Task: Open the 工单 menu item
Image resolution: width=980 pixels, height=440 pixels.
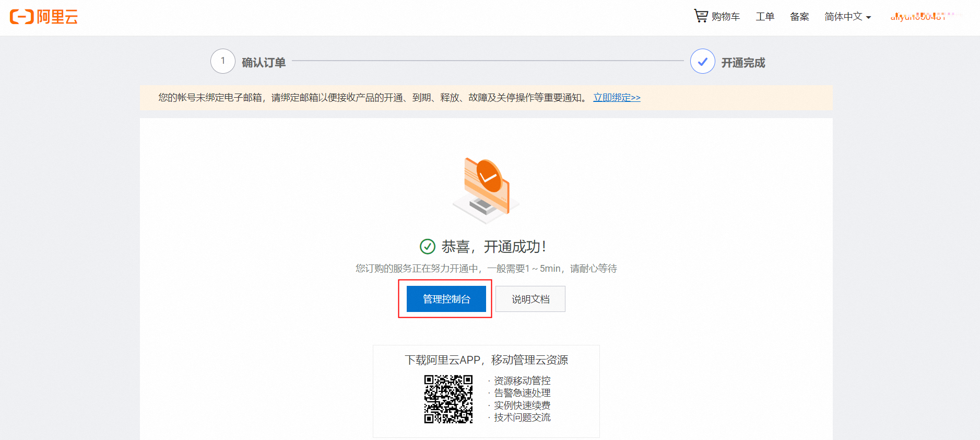Action: 765,17
